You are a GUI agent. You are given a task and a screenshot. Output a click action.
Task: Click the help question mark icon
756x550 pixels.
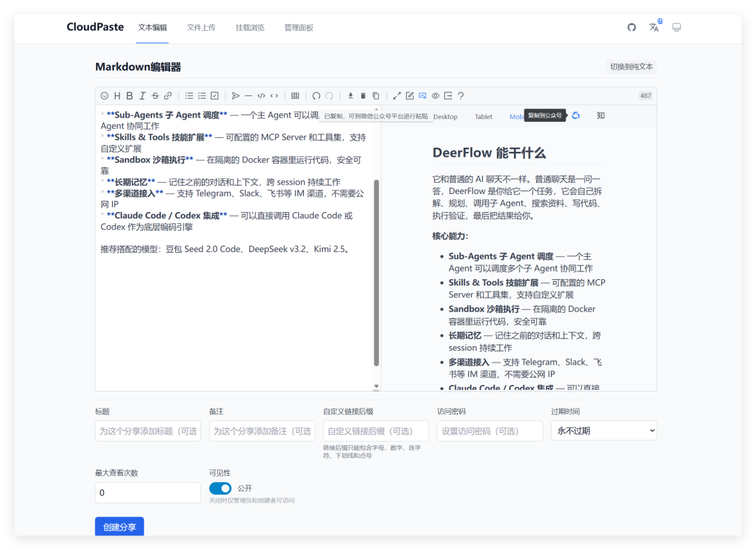click(x=461, y=96)
